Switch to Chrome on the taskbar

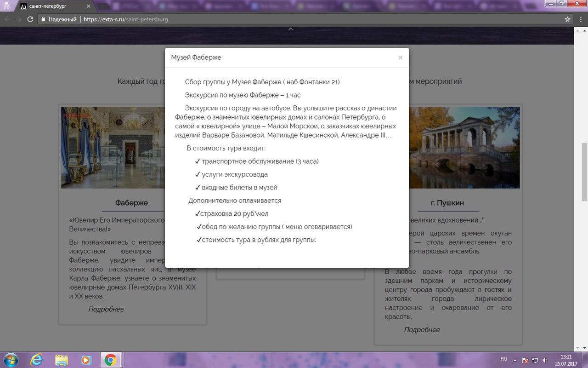coord(111,359)
